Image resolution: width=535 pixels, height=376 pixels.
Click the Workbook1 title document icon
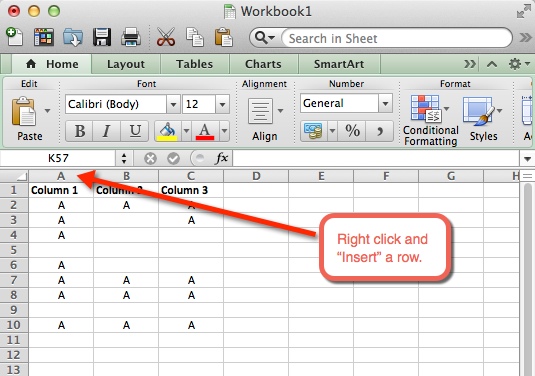click(230, 12)
